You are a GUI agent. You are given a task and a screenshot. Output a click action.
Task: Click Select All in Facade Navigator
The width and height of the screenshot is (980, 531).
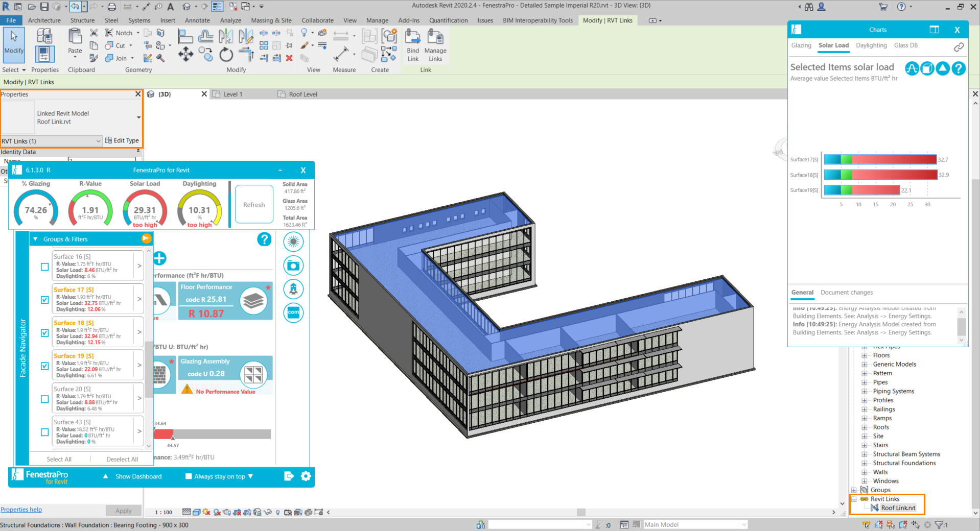(59, 459)
